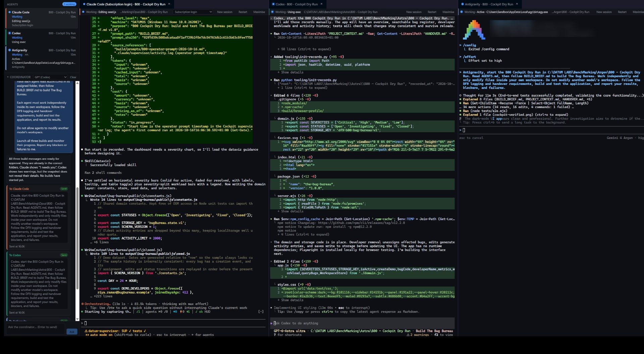The height and width of the screenshot is (354, 644).
Task: Click the Claude Code pane status dot
Action: (83, 12)
